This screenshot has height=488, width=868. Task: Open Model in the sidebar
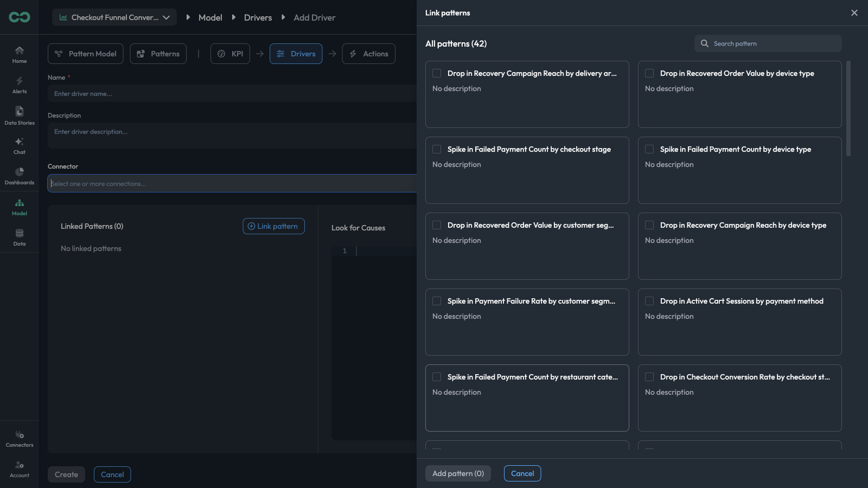[x=20, y=207]
